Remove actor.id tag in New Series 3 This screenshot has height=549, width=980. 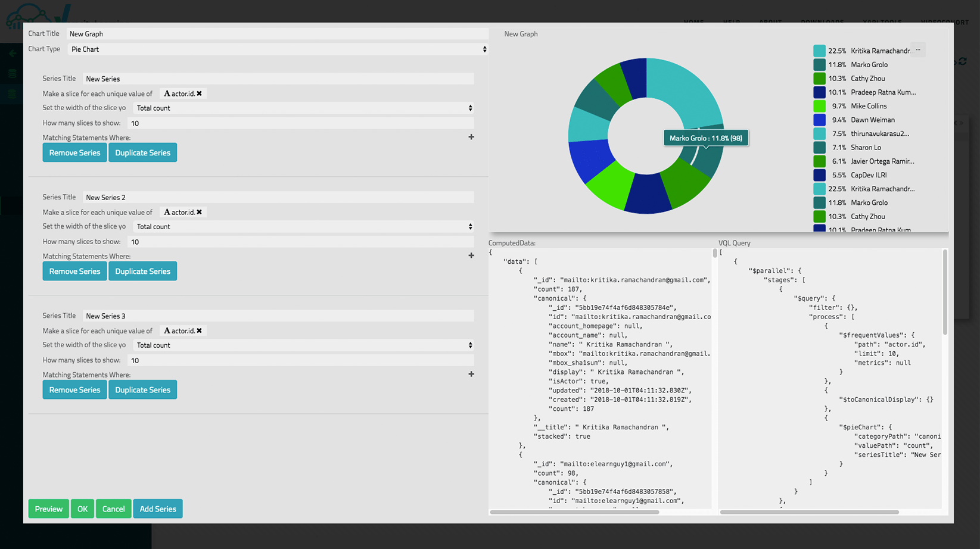tap(199, 330)
